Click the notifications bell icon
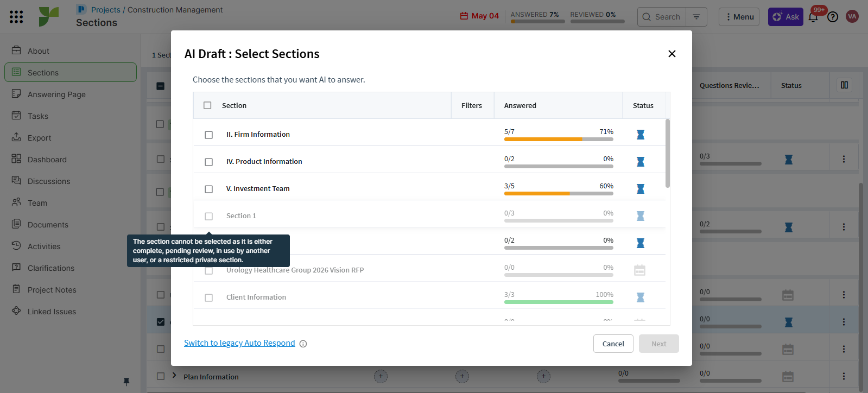 [x=813, y=17]
